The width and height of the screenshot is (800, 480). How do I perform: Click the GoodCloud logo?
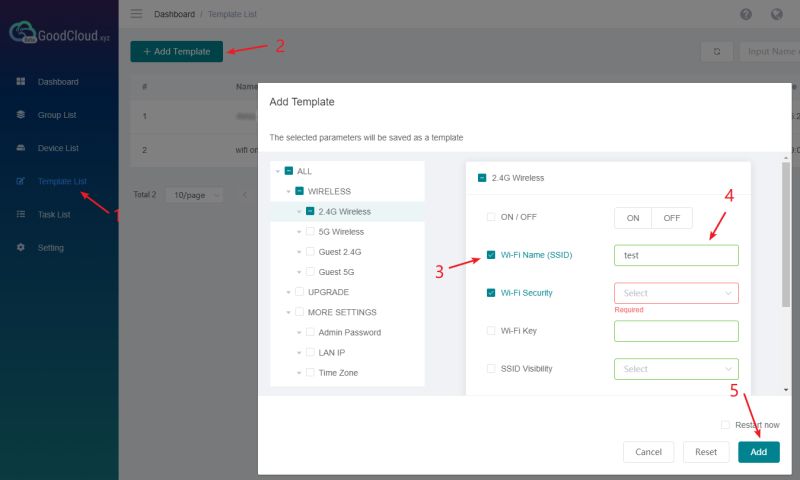click(59, 33)
